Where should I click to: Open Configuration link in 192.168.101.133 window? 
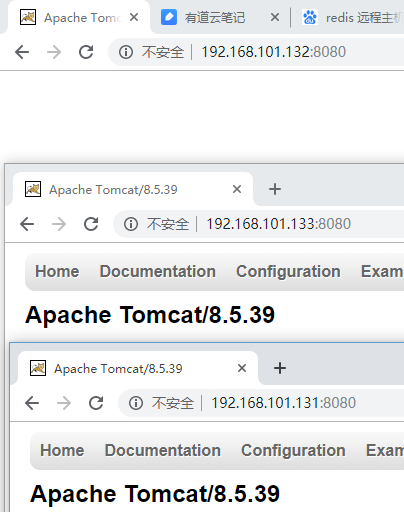tap(288, 272)
